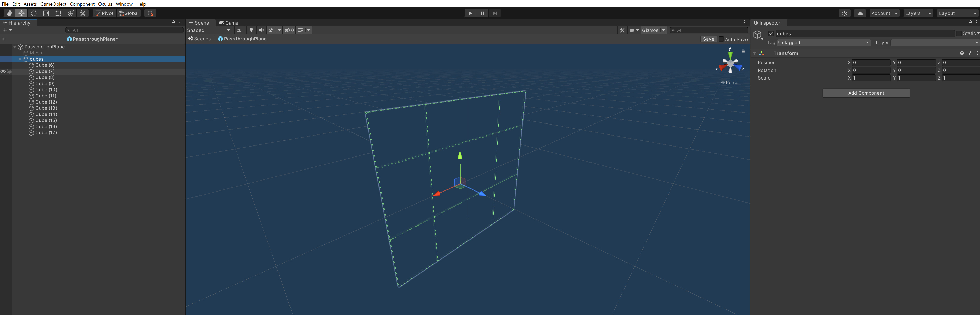Select the Hand tool
The image size is (980, 315).
(9, 13)
